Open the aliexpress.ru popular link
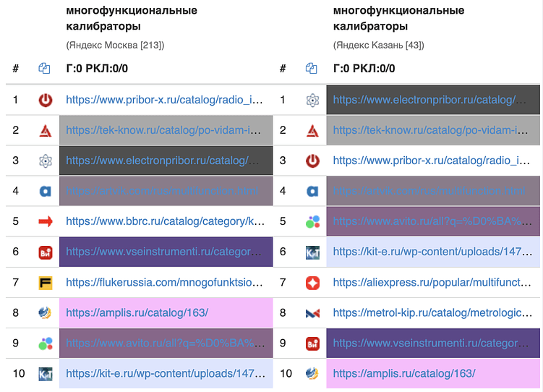The image size is (543, 392). tap(432, 282)
